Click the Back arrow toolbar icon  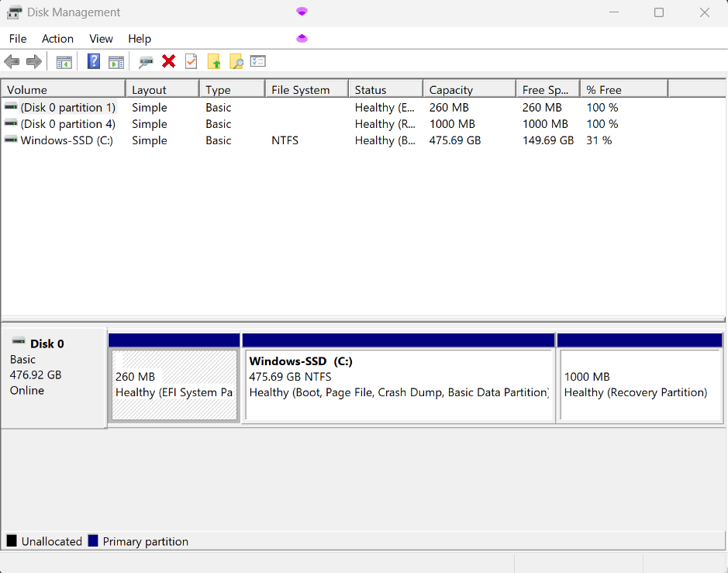[x=12, y=62]
